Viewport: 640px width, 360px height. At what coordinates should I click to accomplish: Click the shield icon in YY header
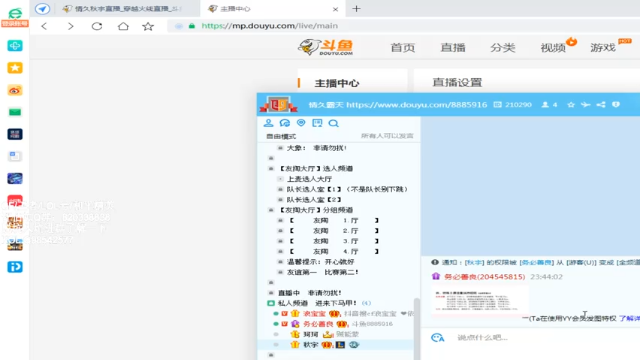pos(616,105)
